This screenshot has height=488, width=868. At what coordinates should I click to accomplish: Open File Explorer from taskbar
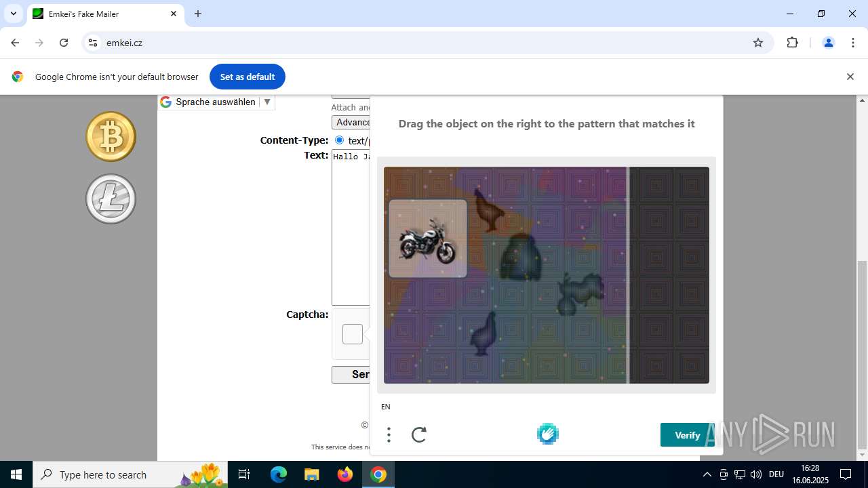[x=311, y=474]
